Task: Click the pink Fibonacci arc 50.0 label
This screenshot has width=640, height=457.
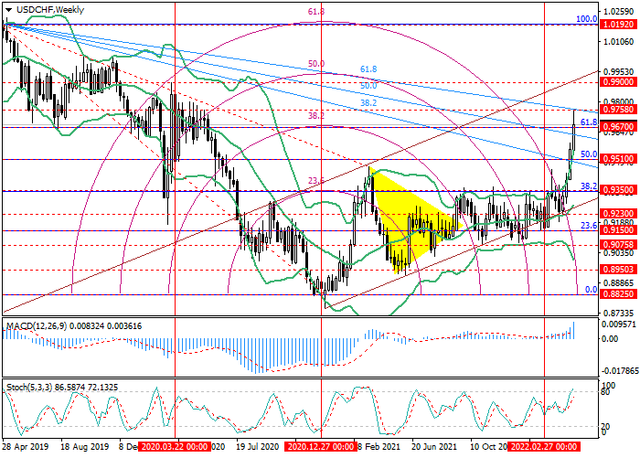Action: tap(316, 64)
